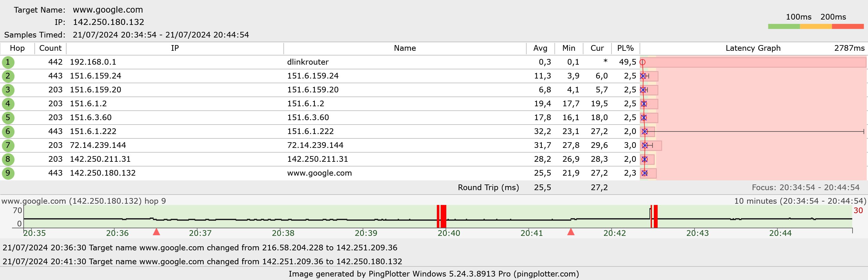Click the green 100ms legend swatch
The height and width of the screenshot is (280, 868).
[784, 26]
